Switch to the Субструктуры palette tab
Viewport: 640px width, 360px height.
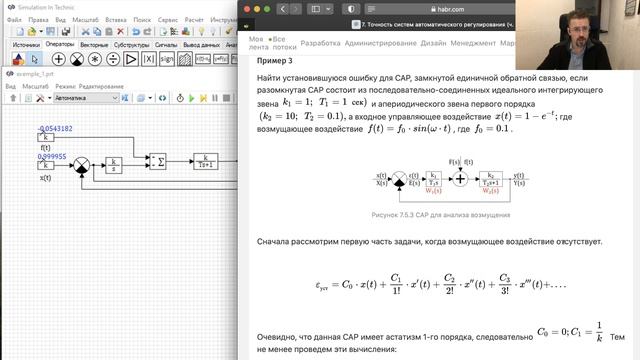point(131,45)
